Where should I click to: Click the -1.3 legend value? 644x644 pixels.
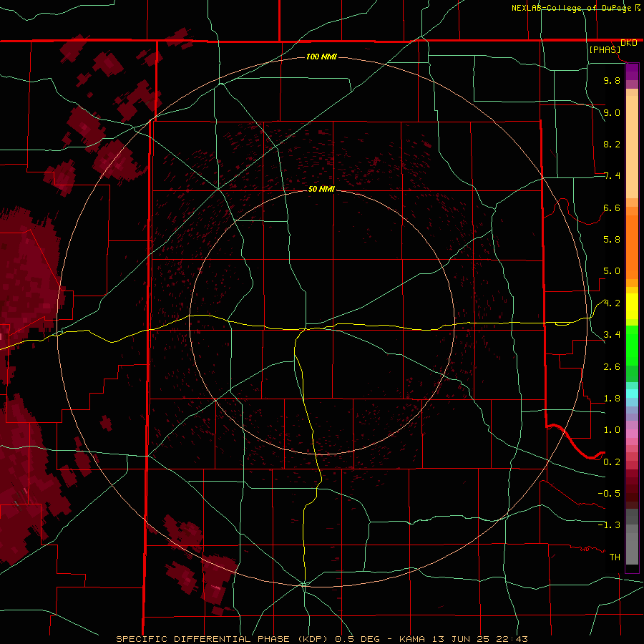click(609, 525)
